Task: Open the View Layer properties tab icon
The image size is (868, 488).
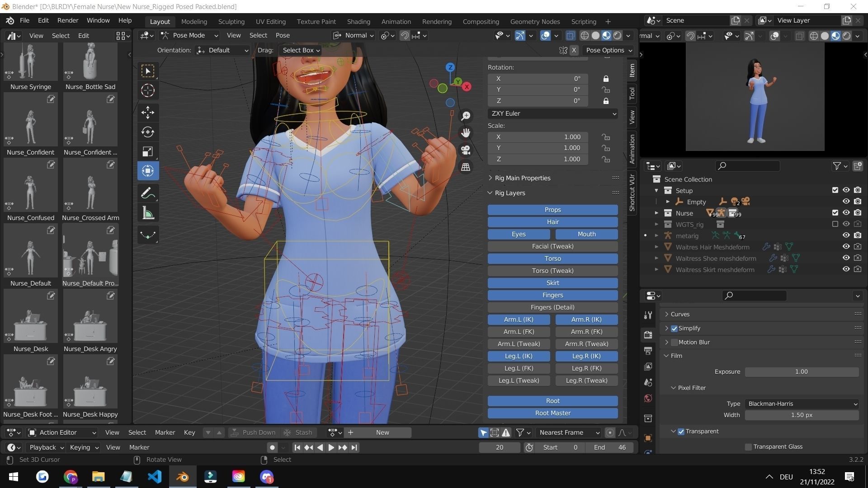Action: 648,366
